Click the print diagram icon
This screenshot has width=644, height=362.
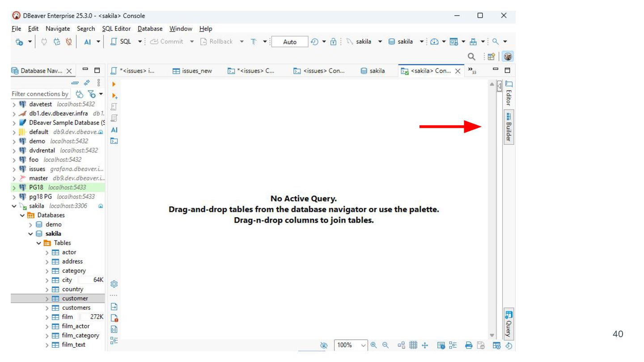coord(469,345)
